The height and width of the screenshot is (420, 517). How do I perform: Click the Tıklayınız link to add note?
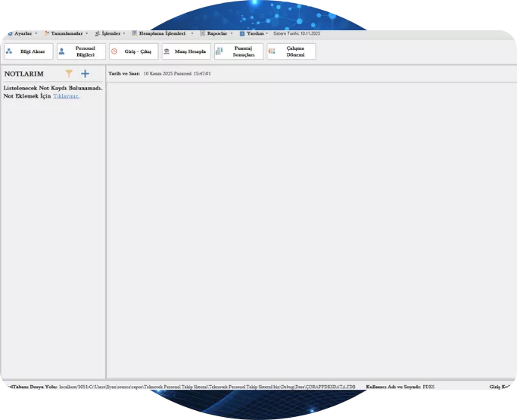(66, 96)
